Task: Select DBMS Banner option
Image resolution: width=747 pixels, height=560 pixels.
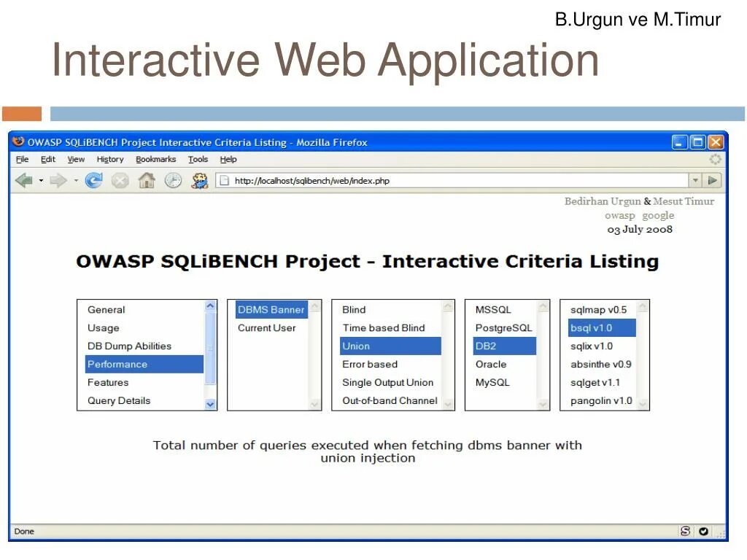Action: tap(271, 310)
